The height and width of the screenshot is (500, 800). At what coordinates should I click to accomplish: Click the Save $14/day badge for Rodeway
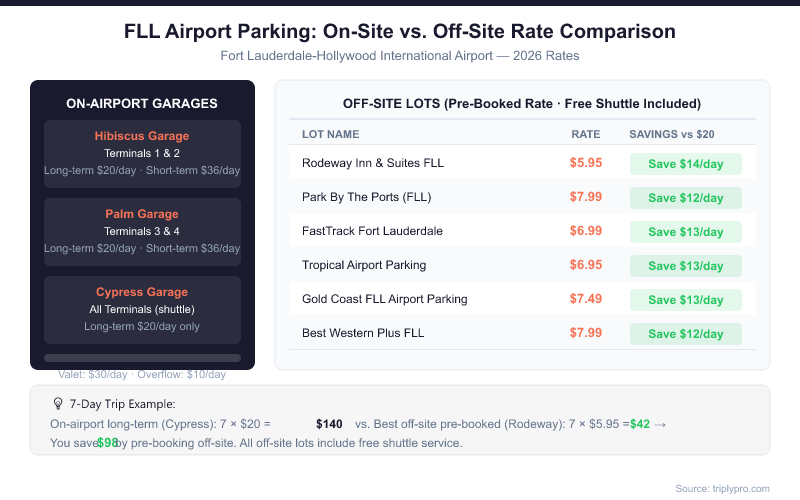[x=685, y=164]
